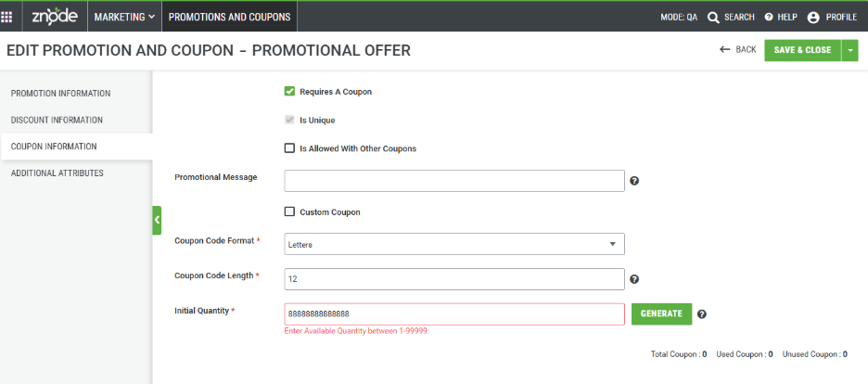Viewport: 868px width, 384px height.
Task: Click the Znode logo
Action: [54, 17]
